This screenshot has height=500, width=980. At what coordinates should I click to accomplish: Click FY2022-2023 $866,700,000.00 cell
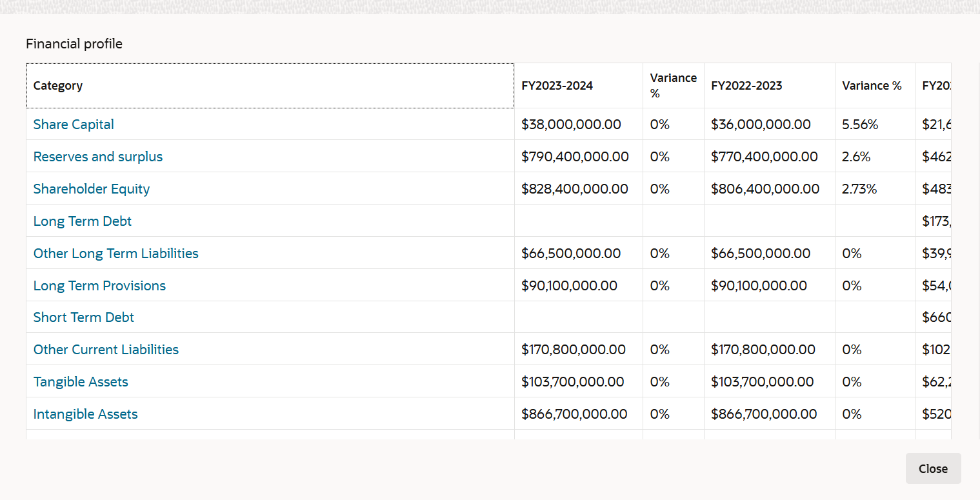pos(770,414)
